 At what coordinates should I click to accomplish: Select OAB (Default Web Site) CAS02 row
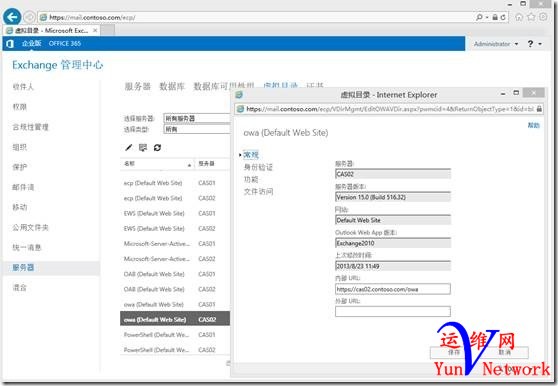175,289
